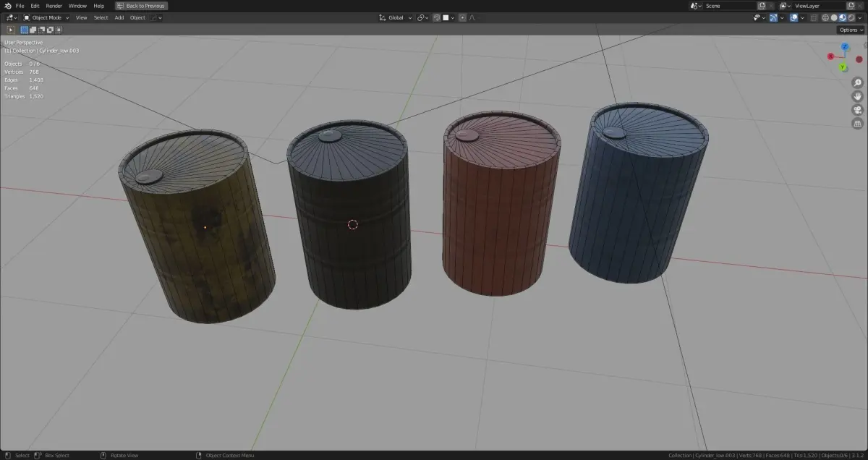868x460 pixels.
Task: Toggle proportional editing
Action: point(462,17)
